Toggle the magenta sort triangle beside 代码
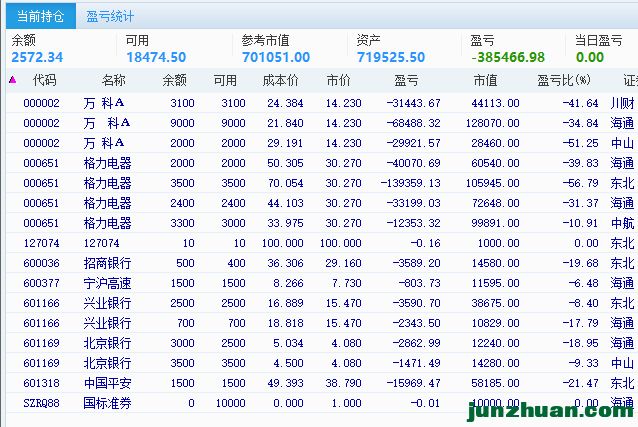This screenshot has height=427, width=638. (x=13, y=80)
